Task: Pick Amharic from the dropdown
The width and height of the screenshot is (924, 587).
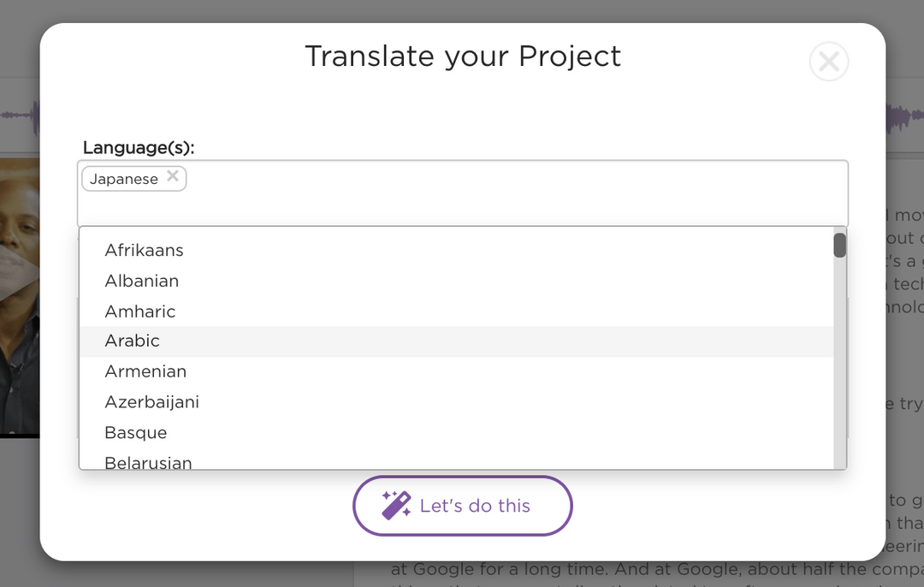Action: point(140,311)
